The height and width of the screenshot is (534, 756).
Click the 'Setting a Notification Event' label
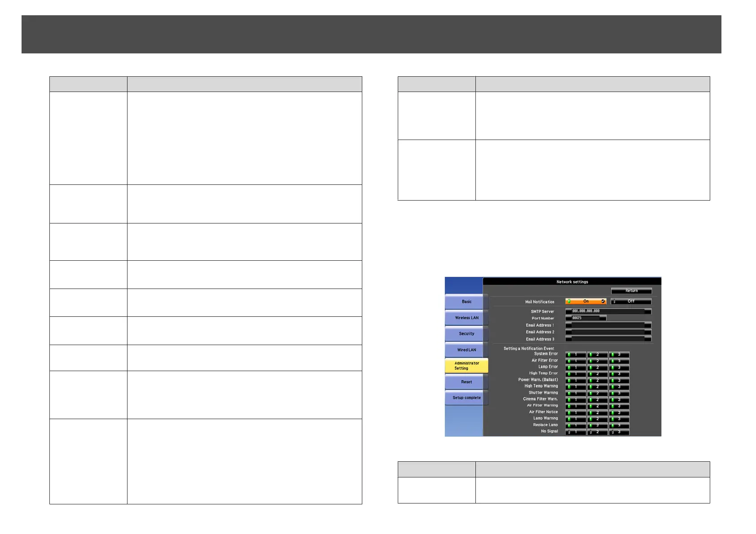(529, 348)
